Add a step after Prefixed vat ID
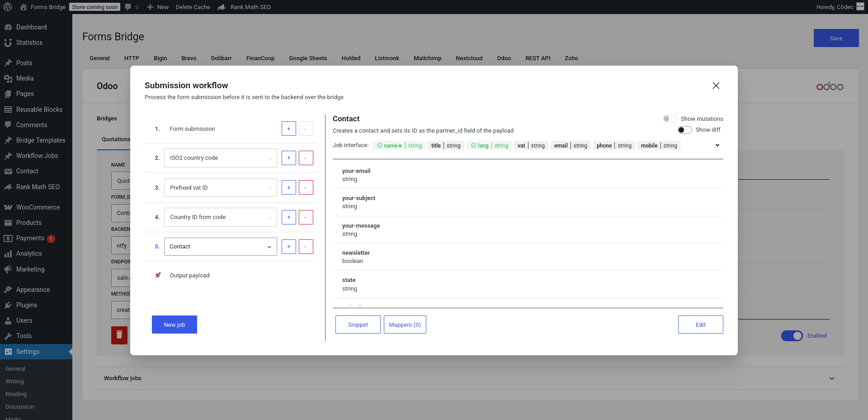Viewport: 868px width, 420px height. (289, 187)
